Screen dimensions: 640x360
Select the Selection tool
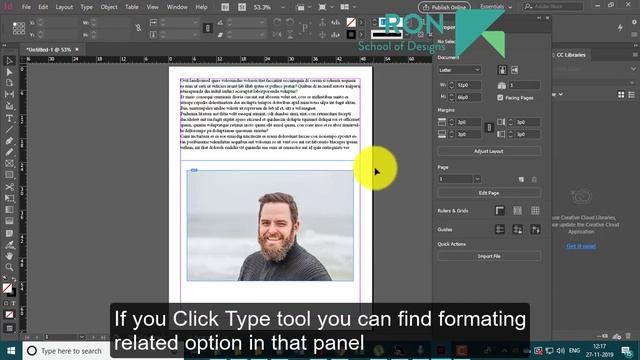coord(9,61)
